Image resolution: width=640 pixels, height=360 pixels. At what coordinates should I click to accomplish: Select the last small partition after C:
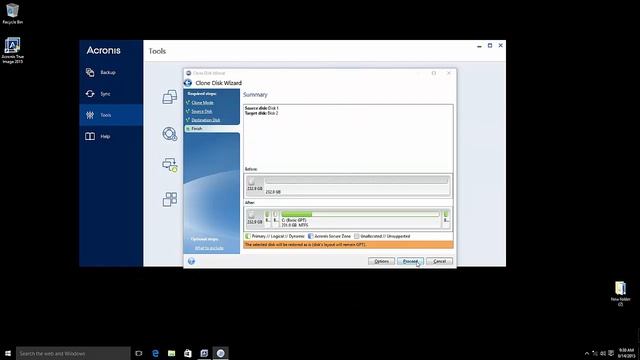(446, 219)
